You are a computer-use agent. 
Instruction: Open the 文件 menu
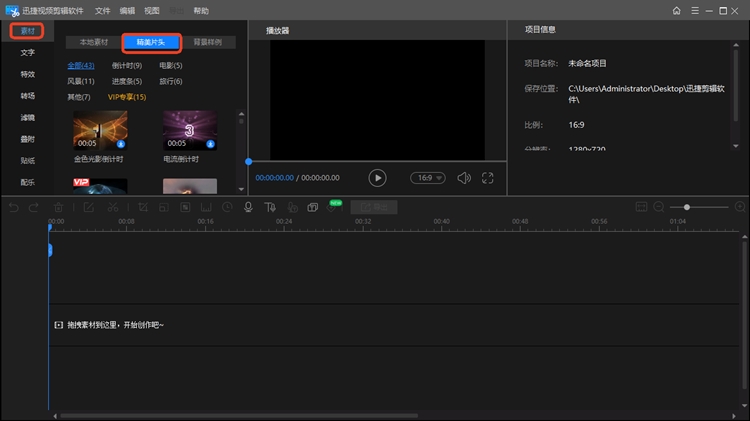pyautogui.click(x=102, y=11)
